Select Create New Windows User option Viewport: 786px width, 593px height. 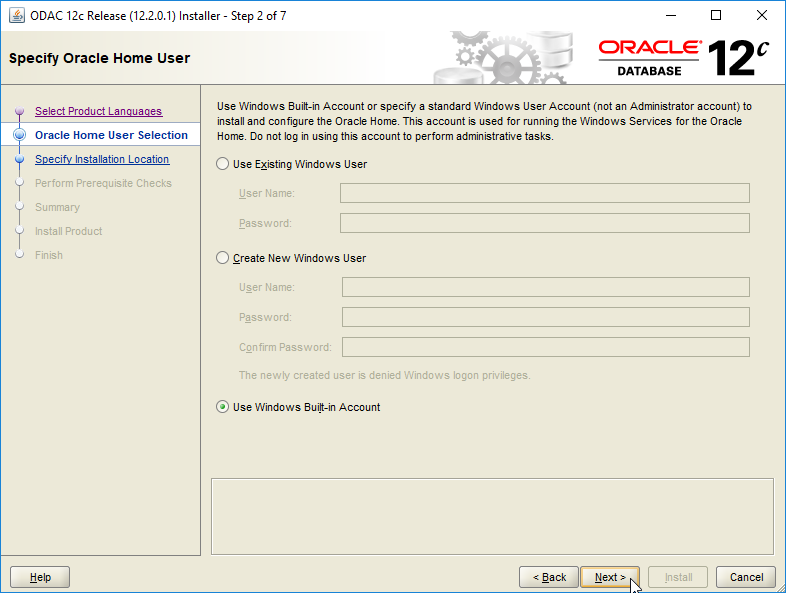coord(223,258)
